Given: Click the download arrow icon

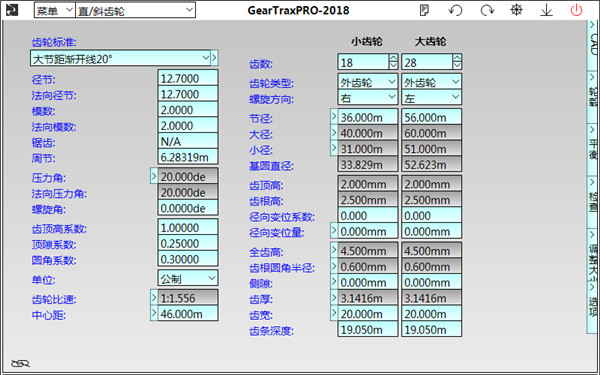Looking at the screenshot, I should [x=546, y=10].
